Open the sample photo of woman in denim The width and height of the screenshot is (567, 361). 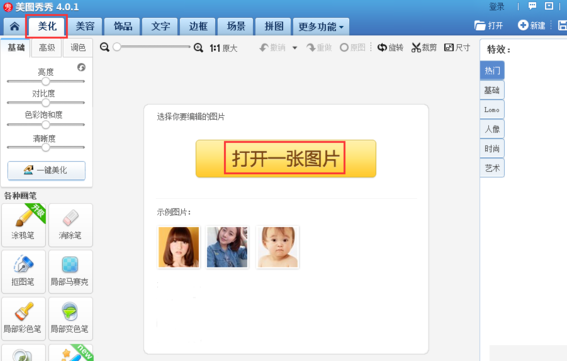(227, 247)
